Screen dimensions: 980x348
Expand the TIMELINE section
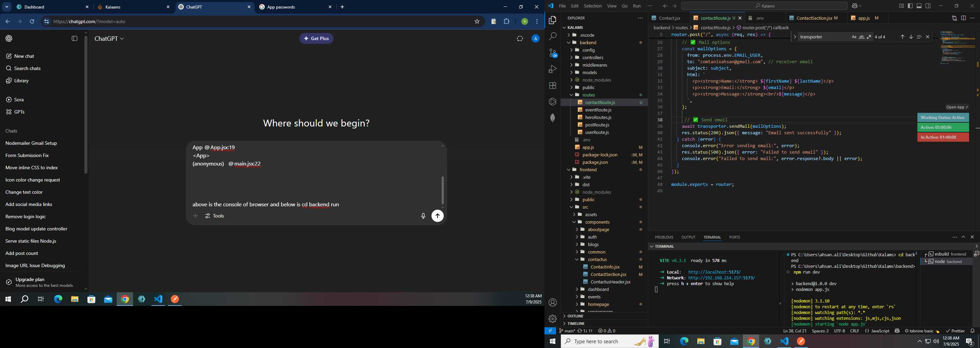click(604, 323)
